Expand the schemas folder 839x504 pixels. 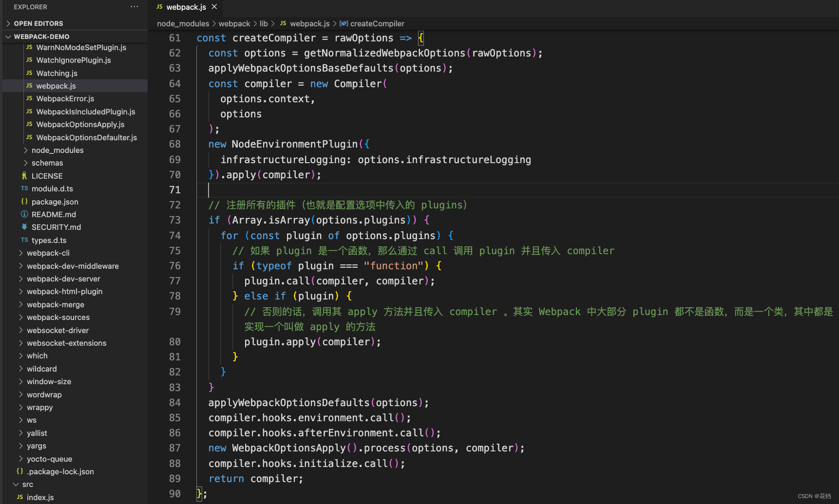[x=47, y=163]
